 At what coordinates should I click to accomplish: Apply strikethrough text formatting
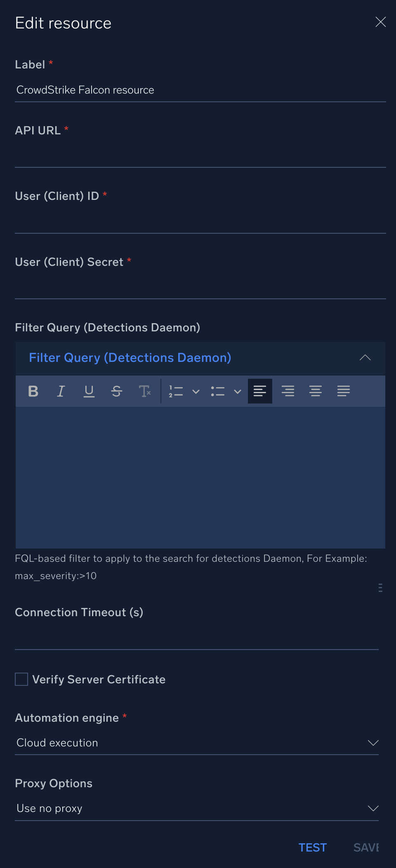(117, 391)
